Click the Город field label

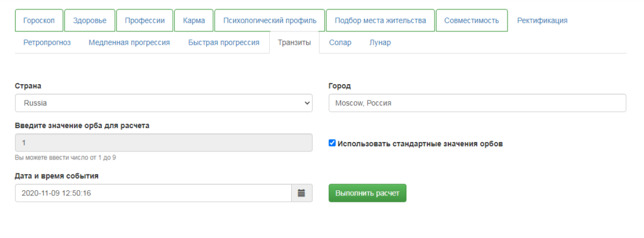pos(339,86)
